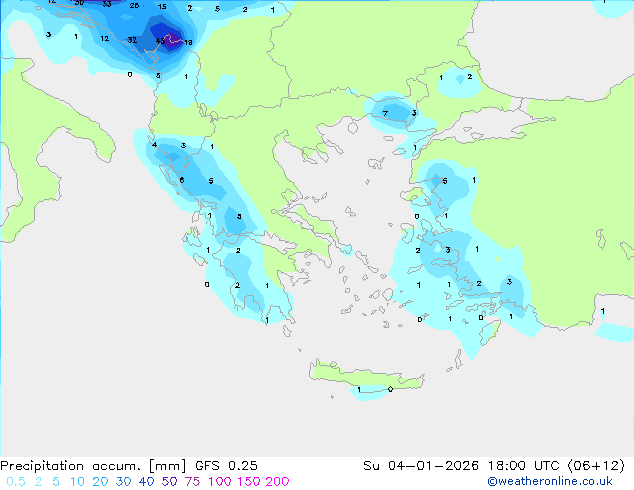Click the 7 mm value near Thrace
Image resolution: width=634 pixels, height=490 pixels.
tap(385, 114)
